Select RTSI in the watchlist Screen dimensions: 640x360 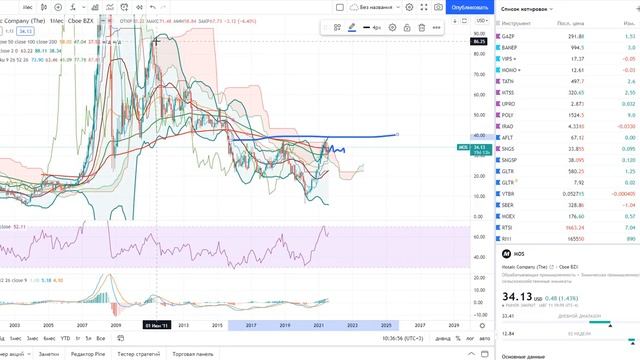click(568, 227)
